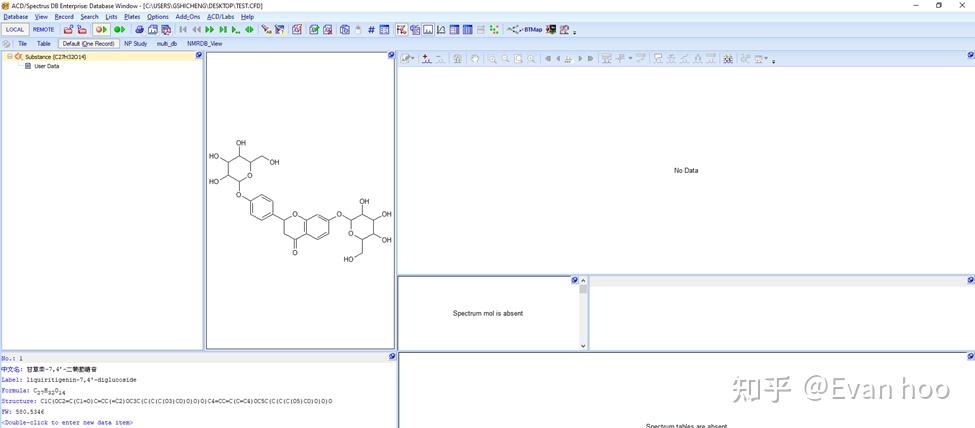This screenshot has height=428, width=975.
Task: Click the binoculars-like icon in spectrum toolbar
Action: point(727,58)
